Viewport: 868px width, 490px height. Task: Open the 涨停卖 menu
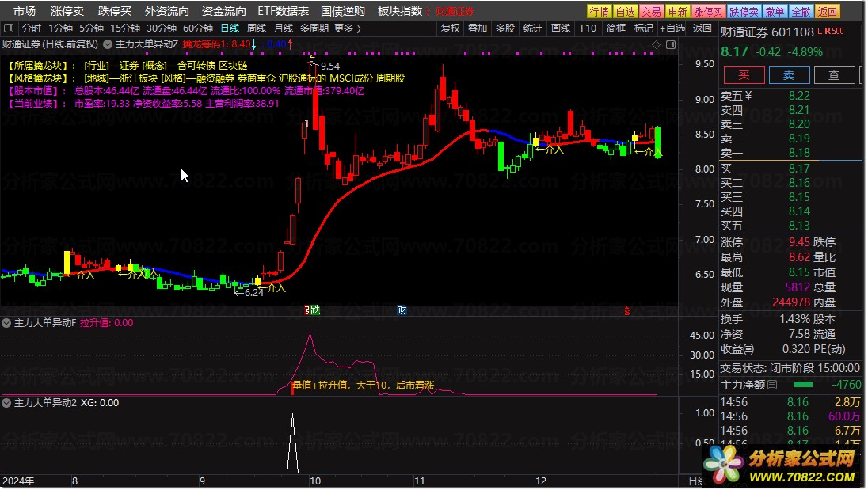point(67,11)
